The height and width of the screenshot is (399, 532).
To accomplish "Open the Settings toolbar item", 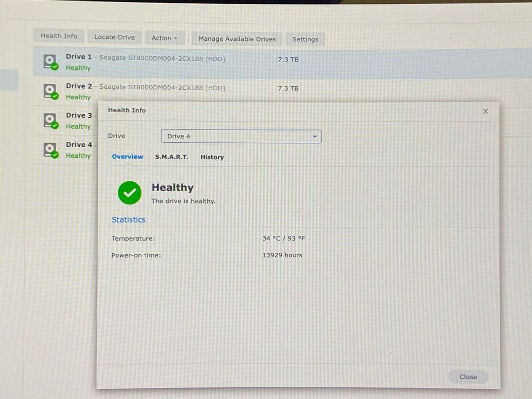I will 305,39.
